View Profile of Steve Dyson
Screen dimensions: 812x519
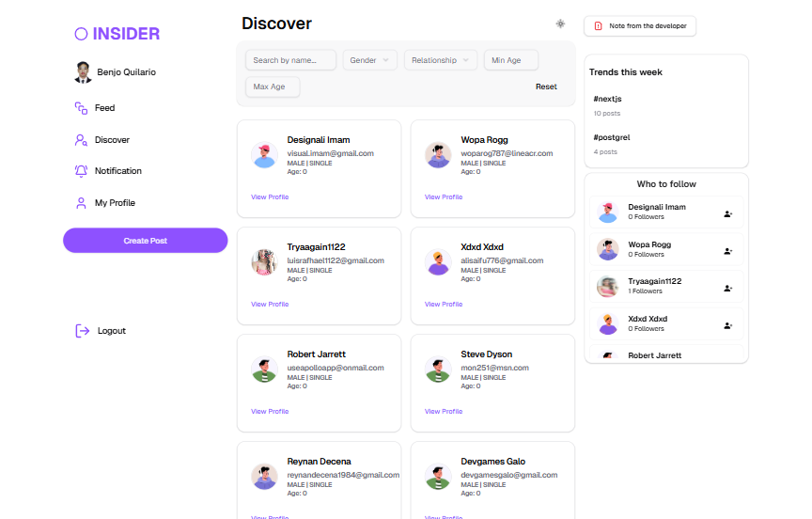444,412
